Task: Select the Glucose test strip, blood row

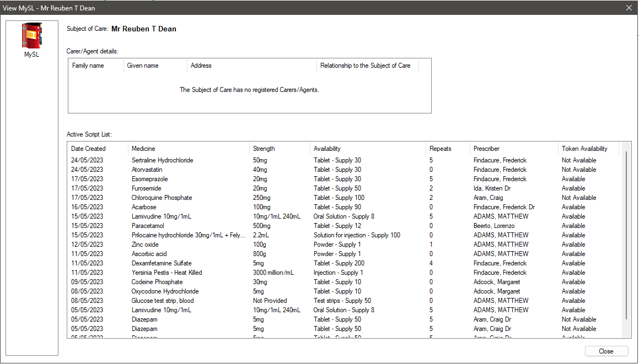Action: 345,301
